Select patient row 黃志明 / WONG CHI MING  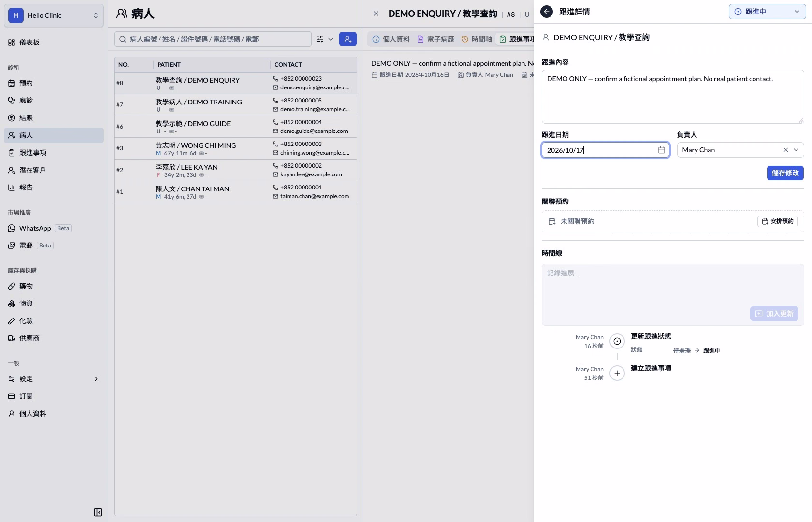click(x=235, y=148)
